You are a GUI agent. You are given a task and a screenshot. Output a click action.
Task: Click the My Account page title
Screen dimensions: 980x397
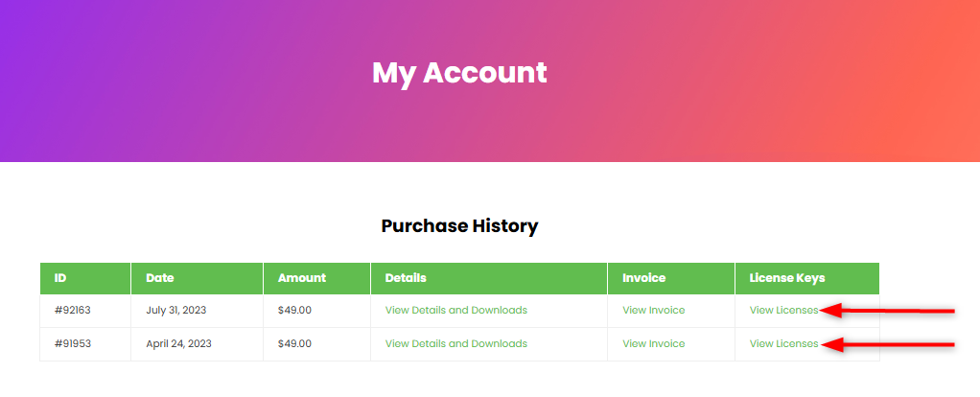click(459, 73)
